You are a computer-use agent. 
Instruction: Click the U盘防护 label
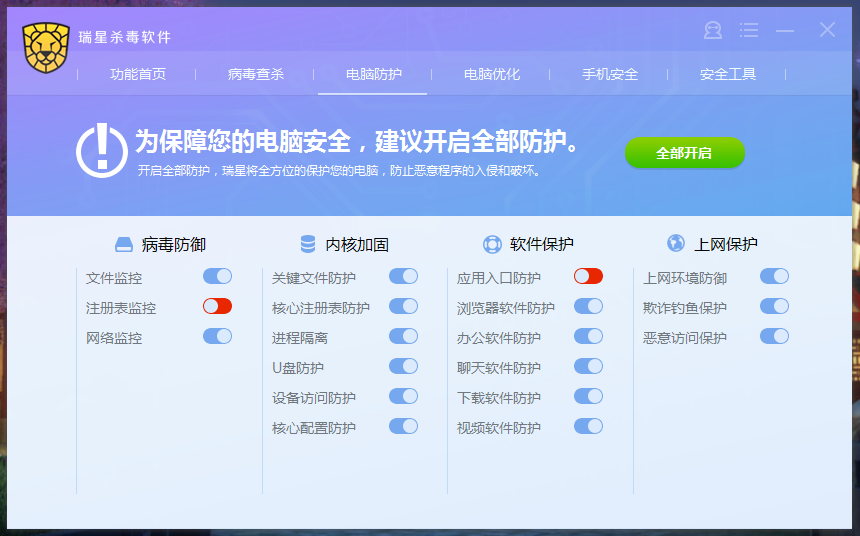[x=298, y=368]
